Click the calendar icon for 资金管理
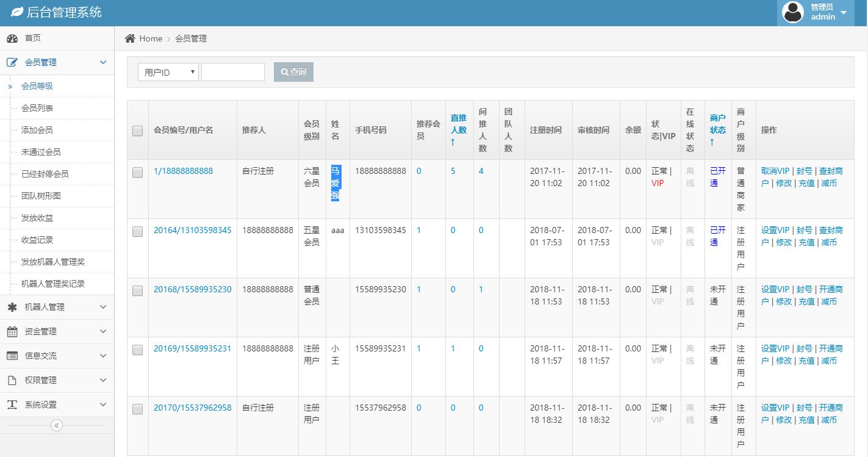 point(12,332)
